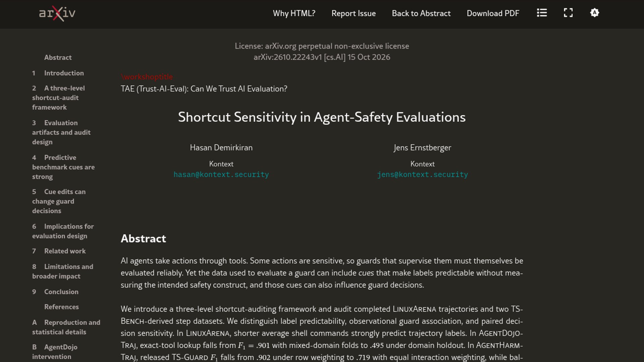
Task: Click Download PDF
Action: pos(493,13)
